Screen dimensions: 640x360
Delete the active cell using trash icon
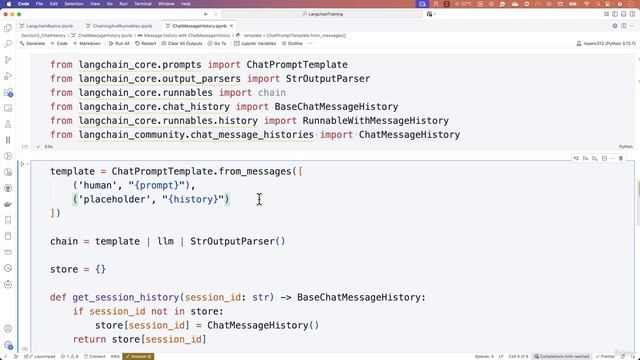pyautogui.click(x=621, y=158)
